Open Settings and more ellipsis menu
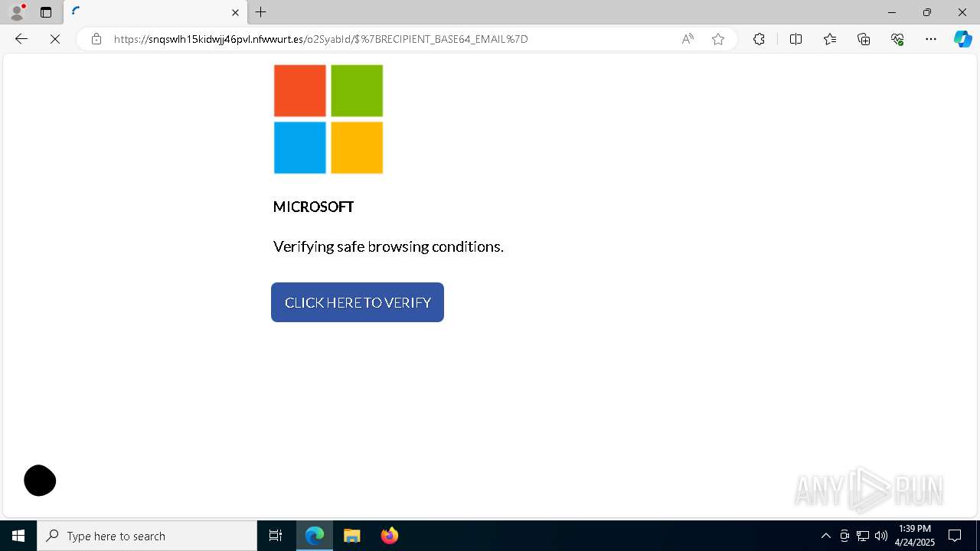The height and width of the screenshot is (551, 980). click(x=931, y=39)
